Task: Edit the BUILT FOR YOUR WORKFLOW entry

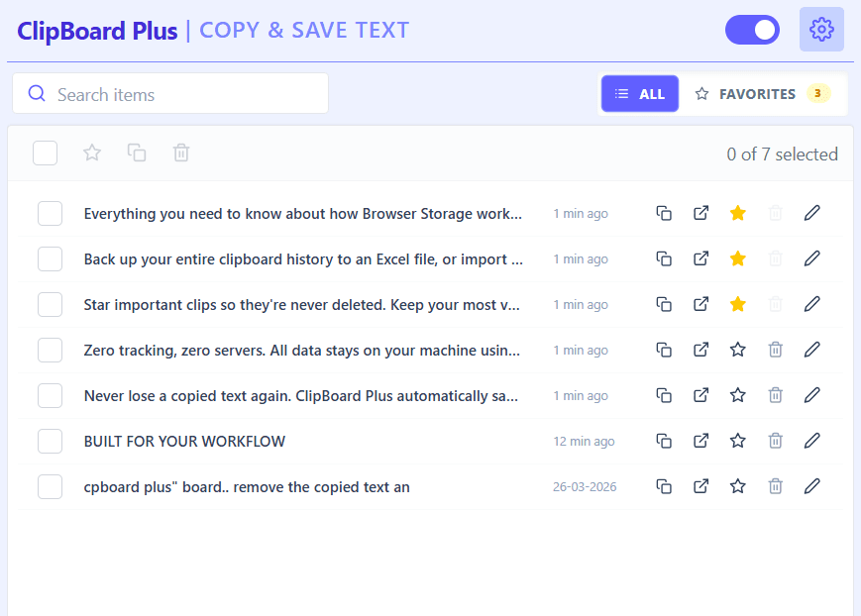Action: pos(811,441)
